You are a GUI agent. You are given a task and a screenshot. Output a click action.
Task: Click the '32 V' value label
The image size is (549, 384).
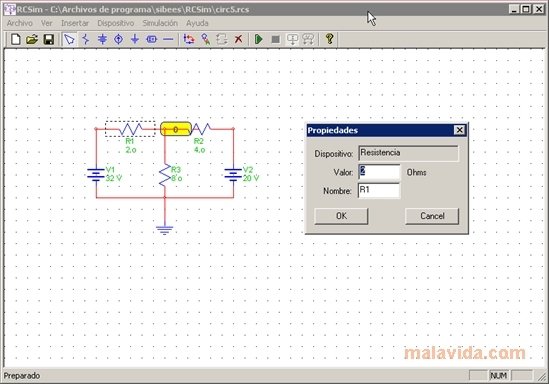[x=114, y=178]
